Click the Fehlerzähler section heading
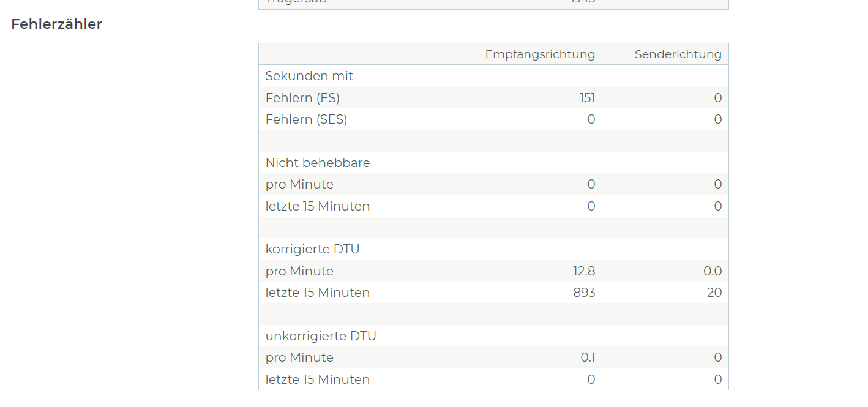The height and width of the screenshot is (407, 868). click(x=56, y=24)
